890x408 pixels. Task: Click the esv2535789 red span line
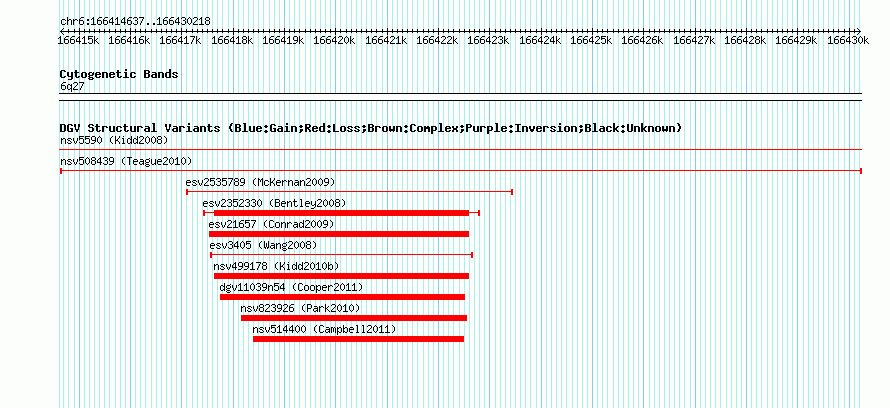[x=350, y=192]
